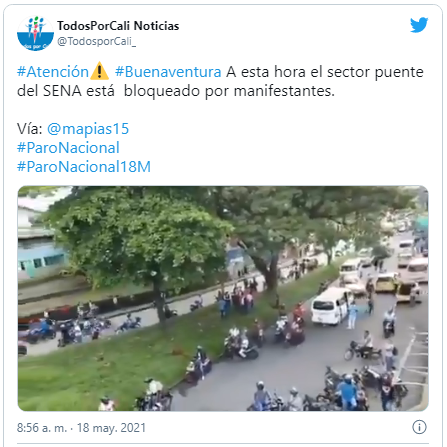Open the #ParoNacional18M hashtag
The width and height of the screenshot is (447, 447).
point(84,167)
